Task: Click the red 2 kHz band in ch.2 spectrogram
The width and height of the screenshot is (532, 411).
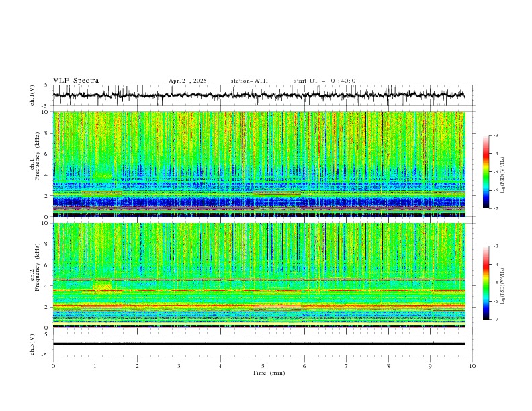Action: pyautogui.click(x=259, y=306)
